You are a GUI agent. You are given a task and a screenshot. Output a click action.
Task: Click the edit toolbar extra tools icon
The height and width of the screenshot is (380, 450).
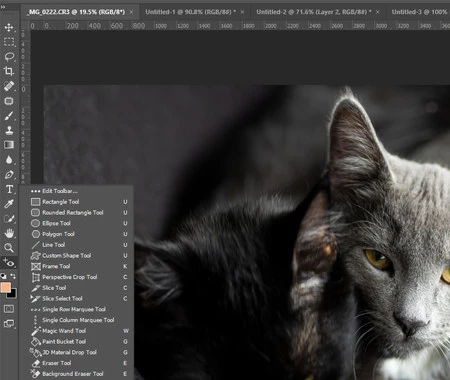pos(9,262)
